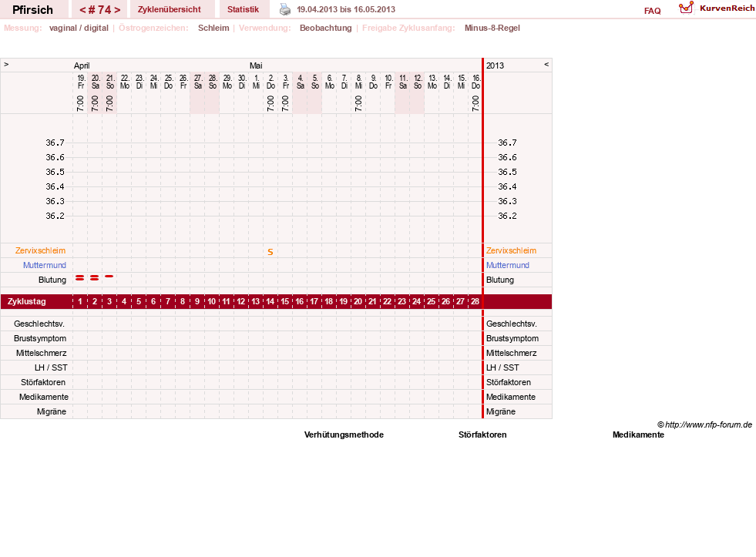Click the right Migräne label
The height and width of the screenshot is (557, 756).
click(x=501, y=411)
